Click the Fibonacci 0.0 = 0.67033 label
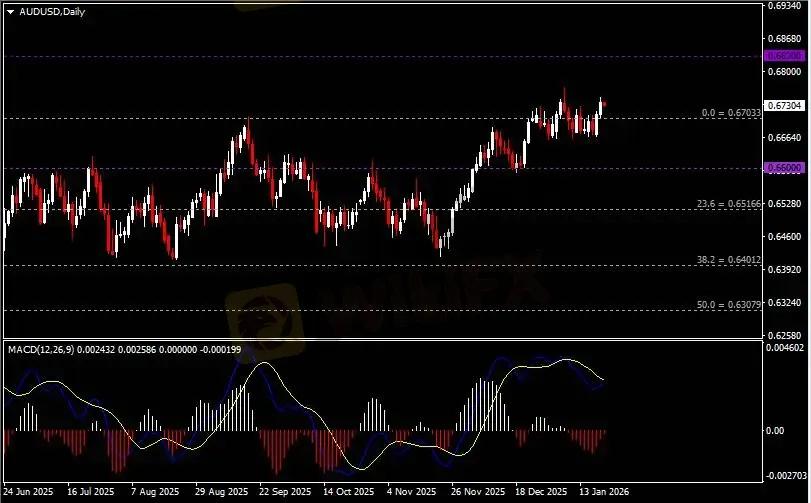 click(732, 114)
